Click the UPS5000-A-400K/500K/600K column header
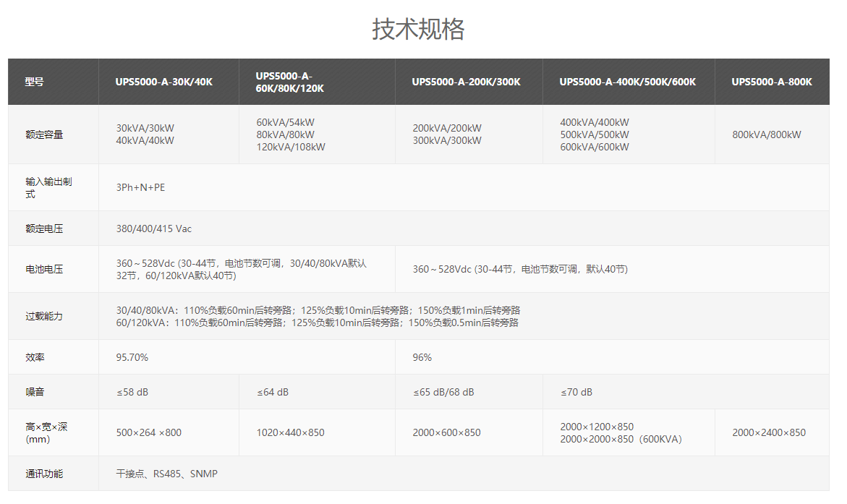Screen dimensions: 847x504 coord(627,82)
